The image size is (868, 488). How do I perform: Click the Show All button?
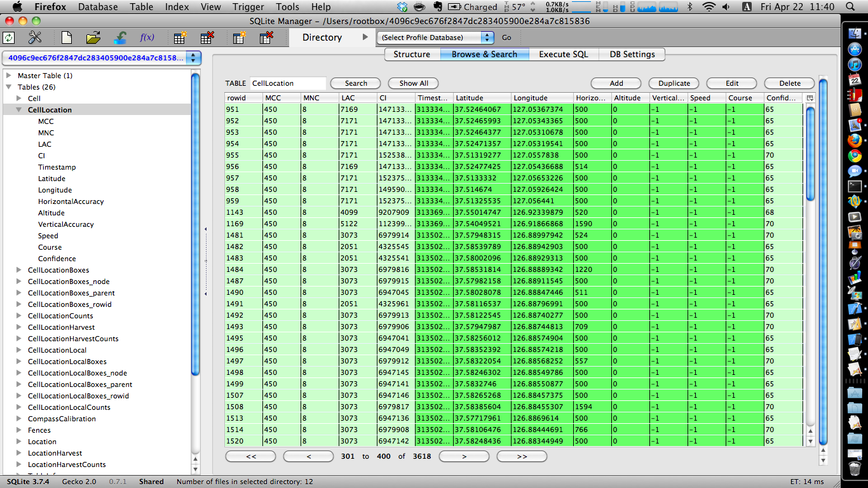click(414, 83)
